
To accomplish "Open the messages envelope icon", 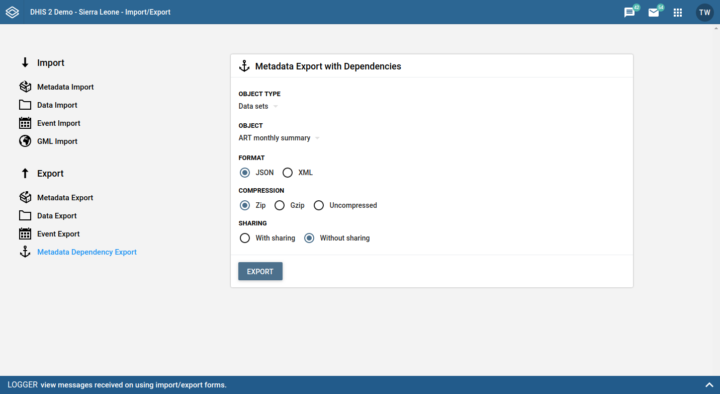I will [x=653, y=12].
